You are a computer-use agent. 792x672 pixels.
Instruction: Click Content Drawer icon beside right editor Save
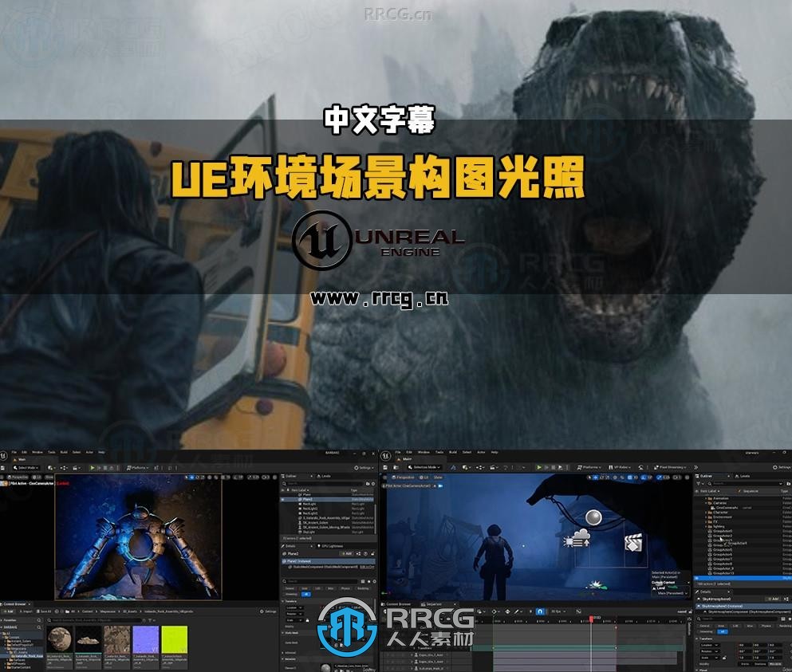[x=396, y=467]
